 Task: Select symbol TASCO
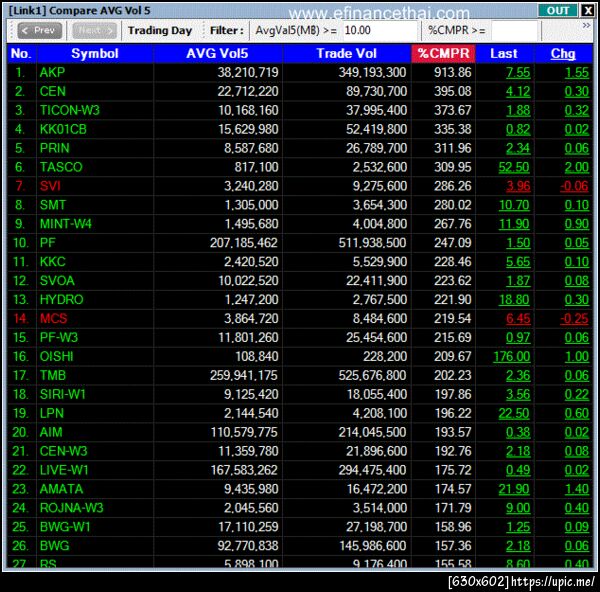click(x=61, y=167)
